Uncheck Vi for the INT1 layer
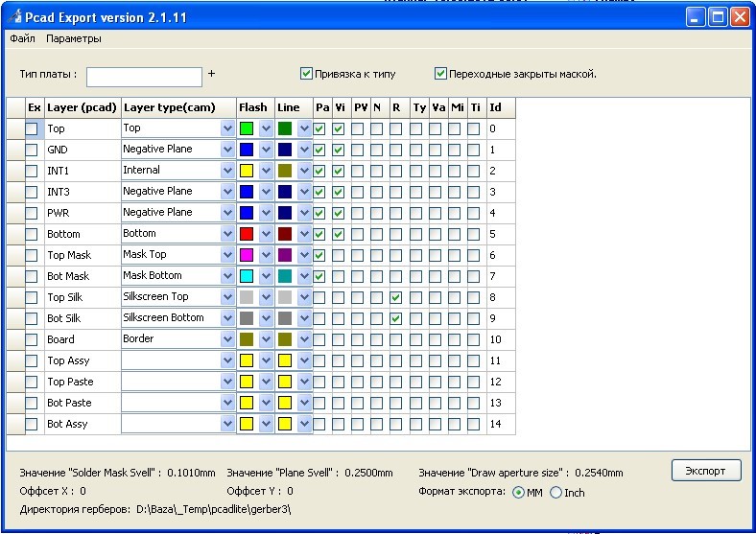 339,171
